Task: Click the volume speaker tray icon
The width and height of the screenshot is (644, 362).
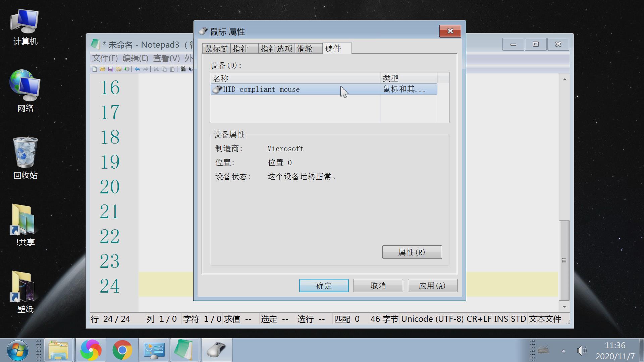Action: [x=581, y=351]
